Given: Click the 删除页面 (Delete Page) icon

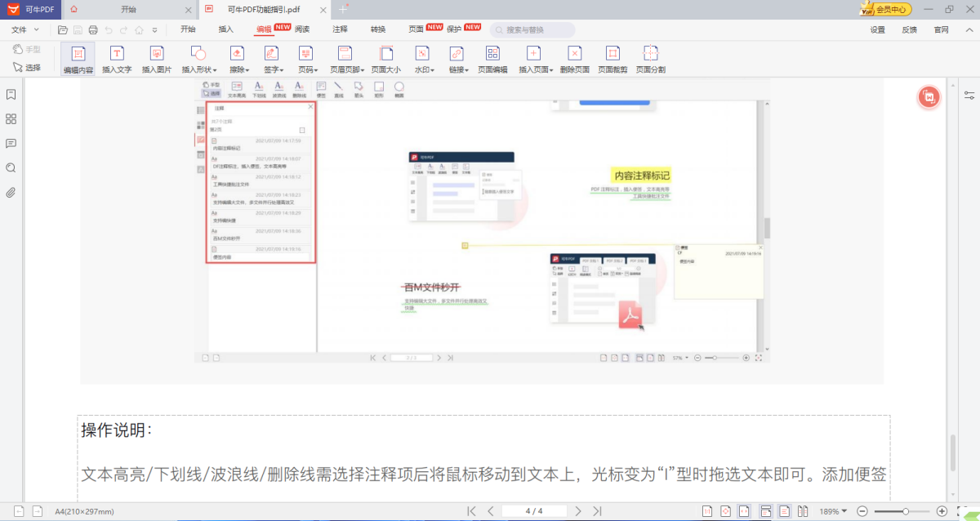Looking at the screenshot, I should [x=575, y=59].
